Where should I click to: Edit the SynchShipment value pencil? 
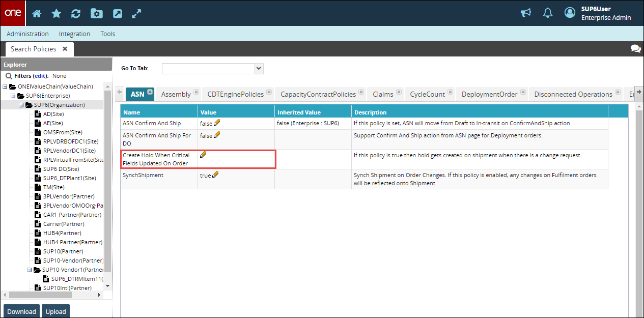pyautogui.click(x=215, y=175)
